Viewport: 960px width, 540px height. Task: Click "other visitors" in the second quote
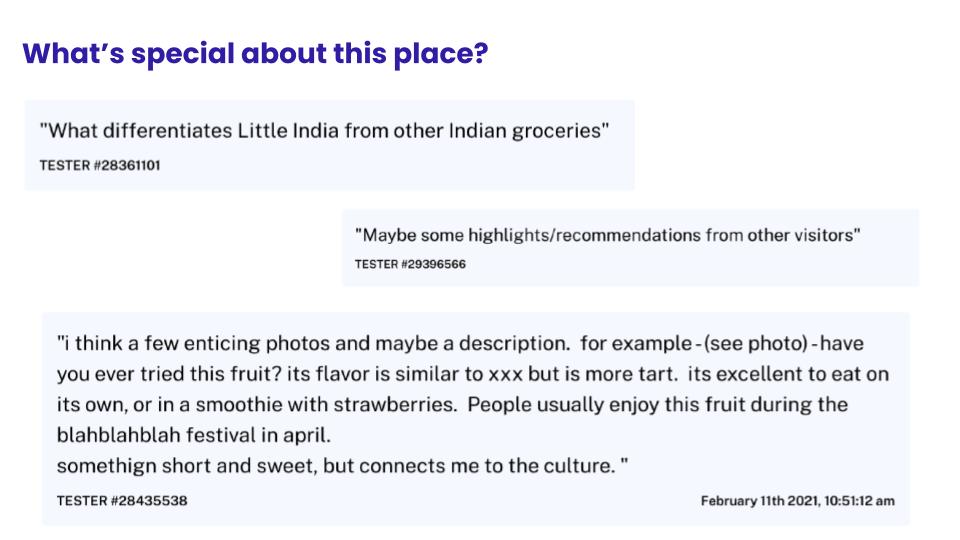click(x=800, y=235)
